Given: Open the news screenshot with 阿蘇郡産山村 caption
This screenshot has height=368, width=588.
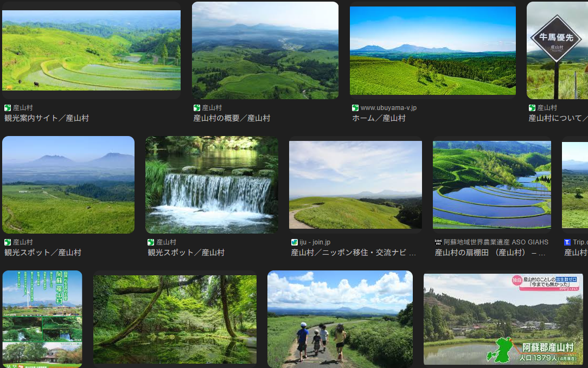Looking at the screenshot, I should click(x=502, y=319).
